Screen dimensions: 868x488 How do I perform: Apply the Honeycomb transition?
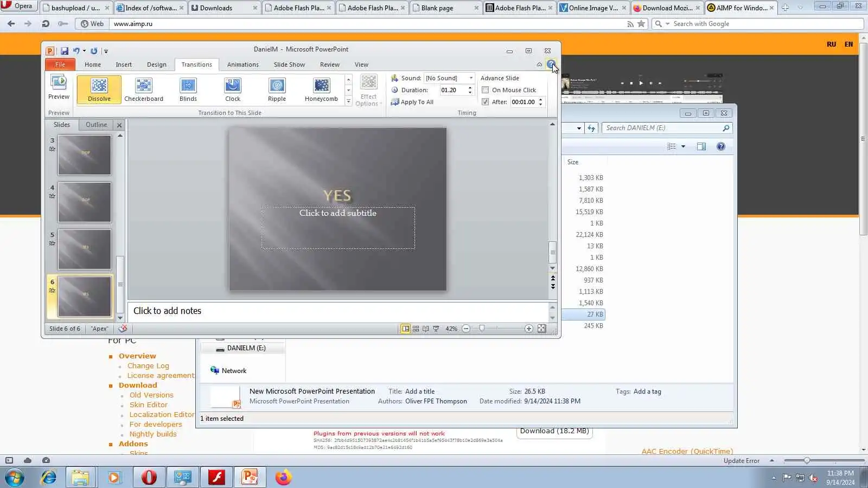[321, 89]
